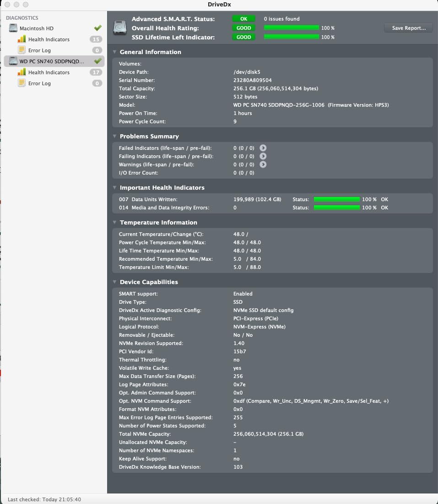Click the DIAGNOSTICS sidebar header
438x504 pixels.
click(22, 18)
